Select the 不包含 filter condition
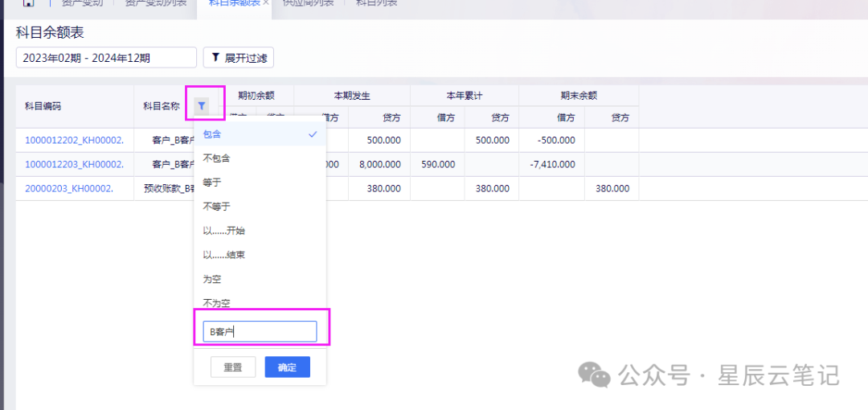Viewport: 868px width, 410px height. [x=260, y=158]
